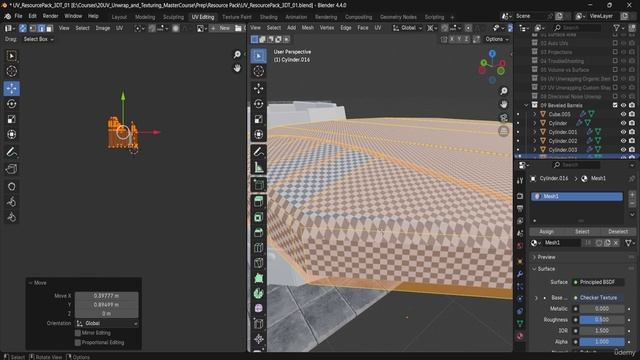Select the Add Cube tool in viewport
This screenshot has height=360, width=640.
coord(258,184)
